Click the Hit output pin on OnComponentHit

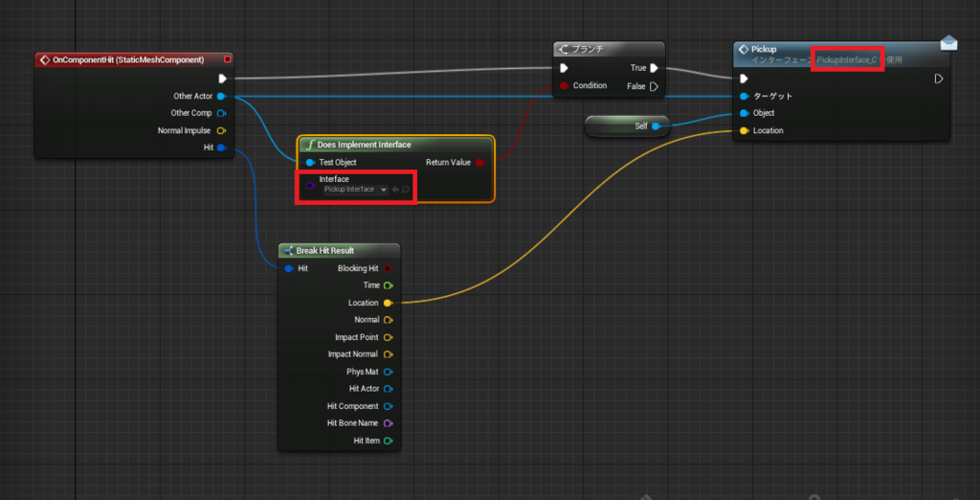coord(221,148)
